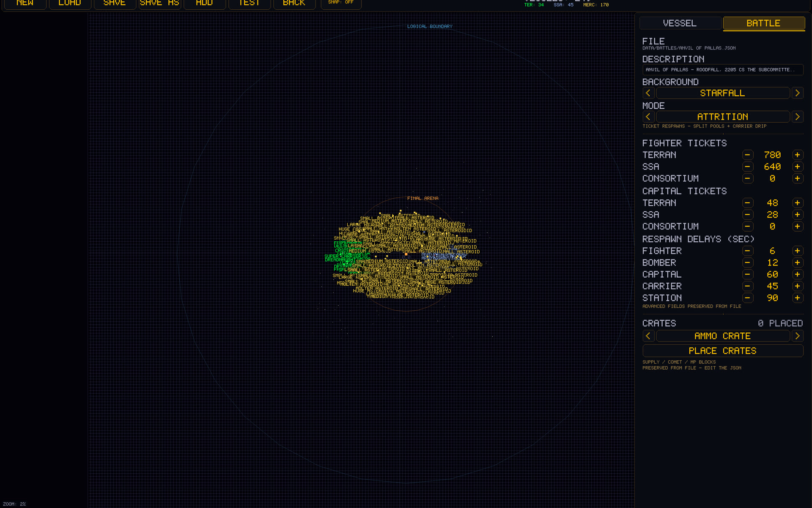Click the TER: 34 counter

click(534, 5)
